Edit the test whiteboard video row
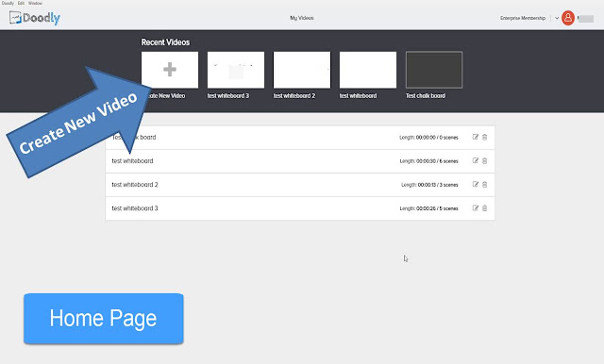 476,161
